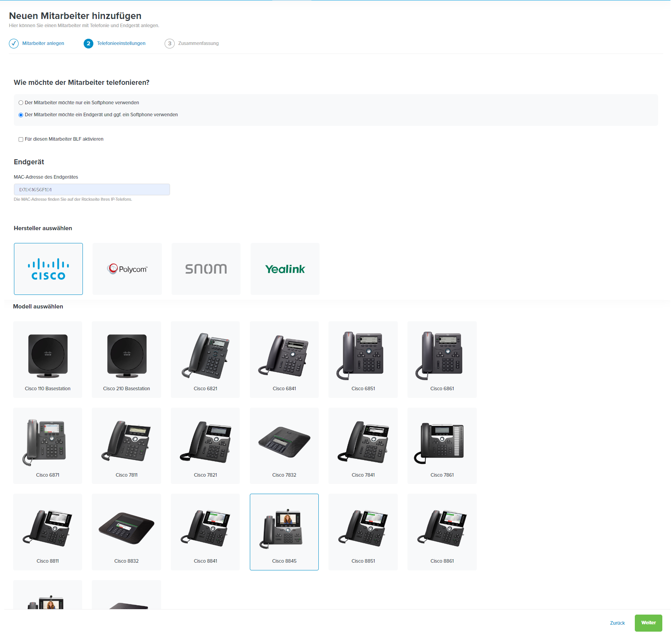Choose the Cisco 8861 phone
This screenshot has height=639, width=672.
(442, 532)
